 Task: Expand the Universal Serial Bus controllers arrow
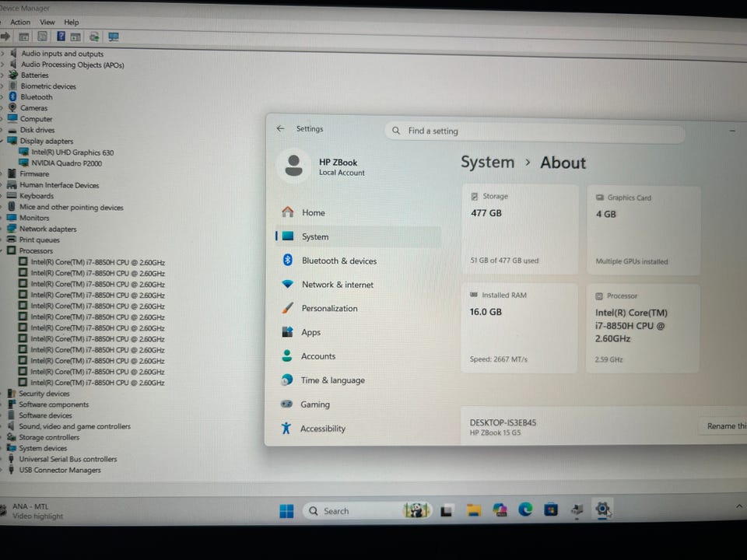[2, 459]
